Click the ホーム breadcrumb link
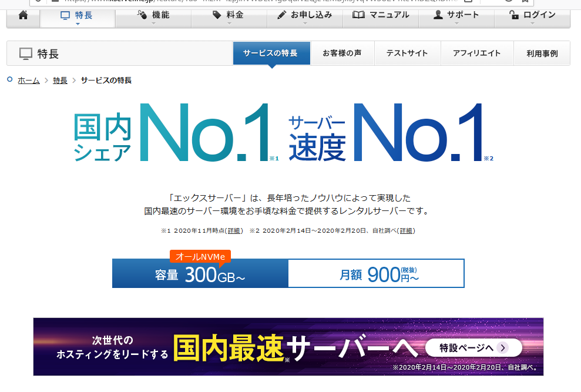 [29, 81]
